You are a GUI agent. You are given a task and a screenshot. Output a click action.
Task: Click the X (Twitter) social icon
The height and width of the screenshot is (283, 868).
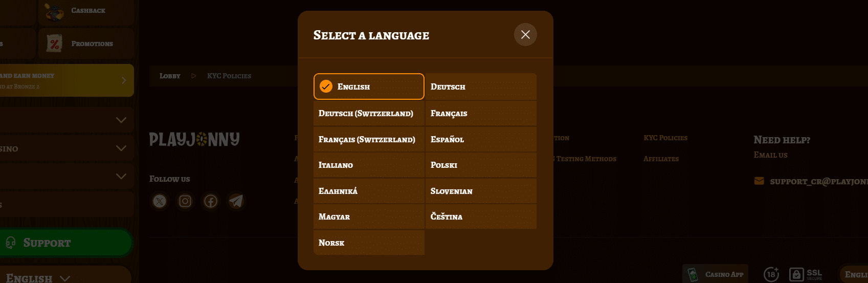(160, 201)
